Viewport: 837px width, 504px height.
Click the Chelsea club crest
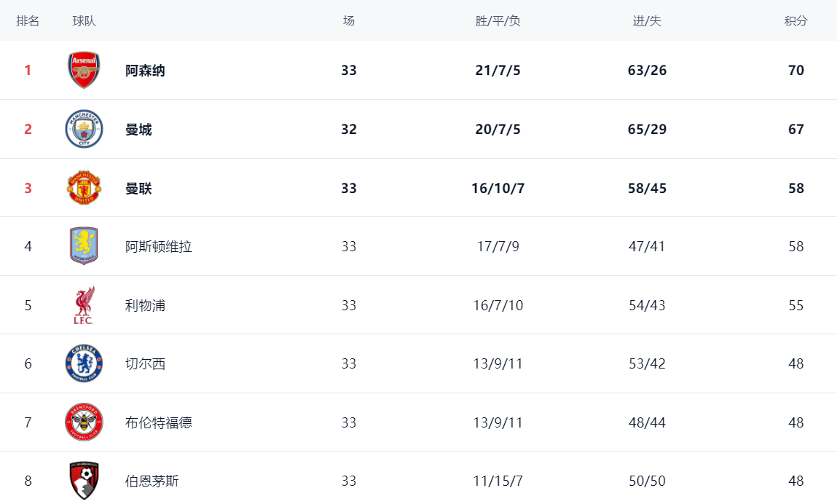(84, 363)
